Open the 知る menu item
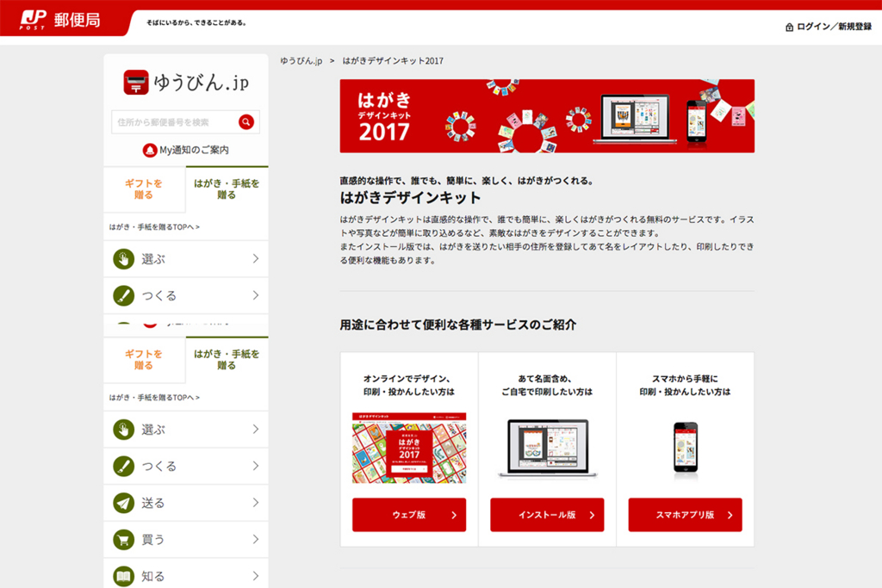This screenshot has height=588, width=882. (186, 573)
